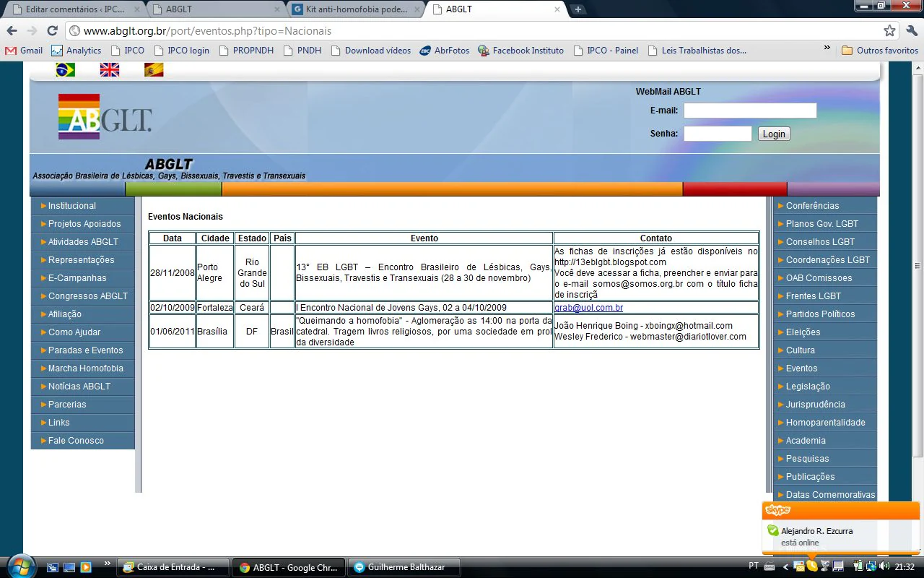
Task: Click the browser Forward arrow
Action: point(32,31)
